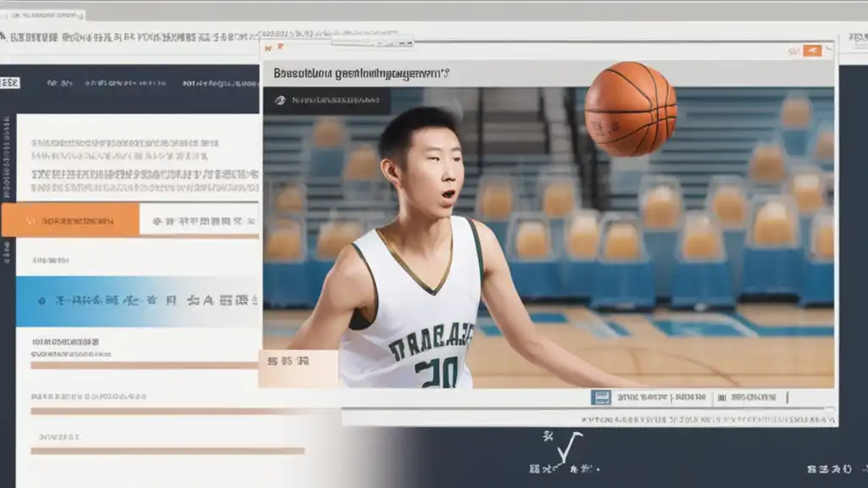This screenshot has width=868, height=488.
Task: Click the dark label box in the navigation bar
Action: [x=10, y=83]
